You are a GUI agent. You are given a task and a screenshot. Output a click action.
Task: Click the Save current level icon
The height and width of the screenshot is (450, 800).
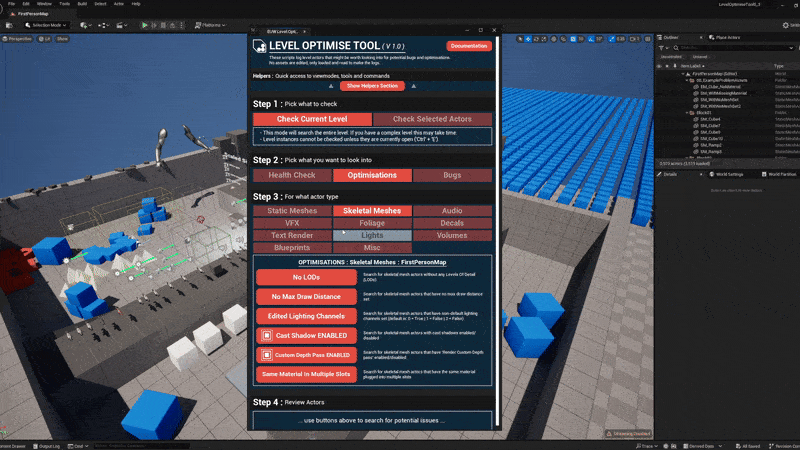tap(9, 25)
